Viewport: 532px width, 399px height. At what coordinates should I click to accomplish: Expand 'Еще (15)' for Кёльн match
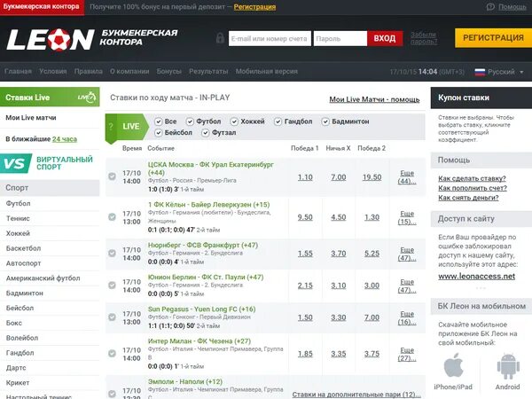(407, 217)
